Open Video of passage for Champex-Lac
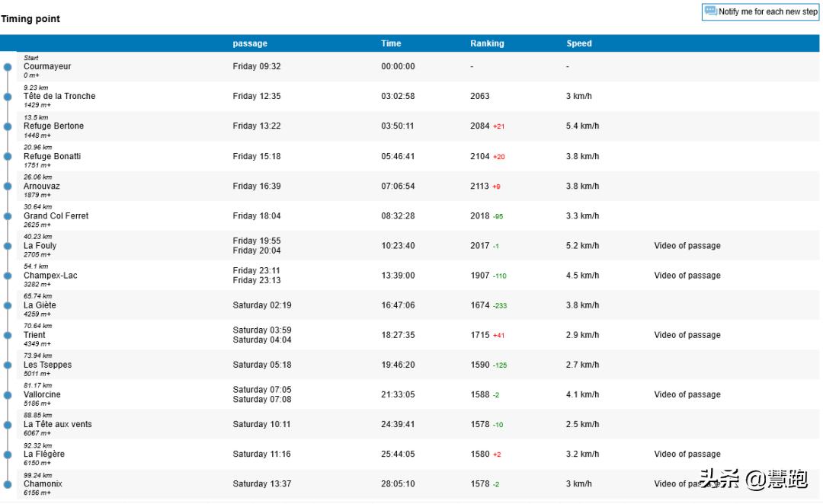This screenshot has width=823, height=504. pos(687,276)
